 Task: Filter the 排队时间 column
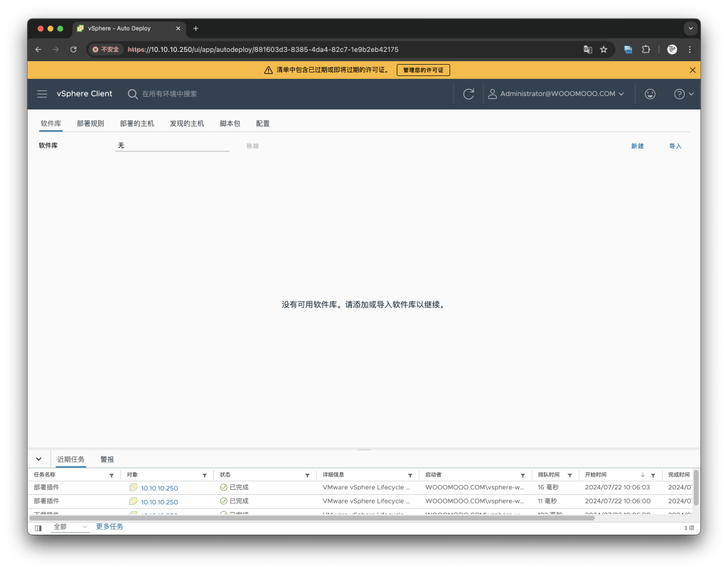(569, 476)
